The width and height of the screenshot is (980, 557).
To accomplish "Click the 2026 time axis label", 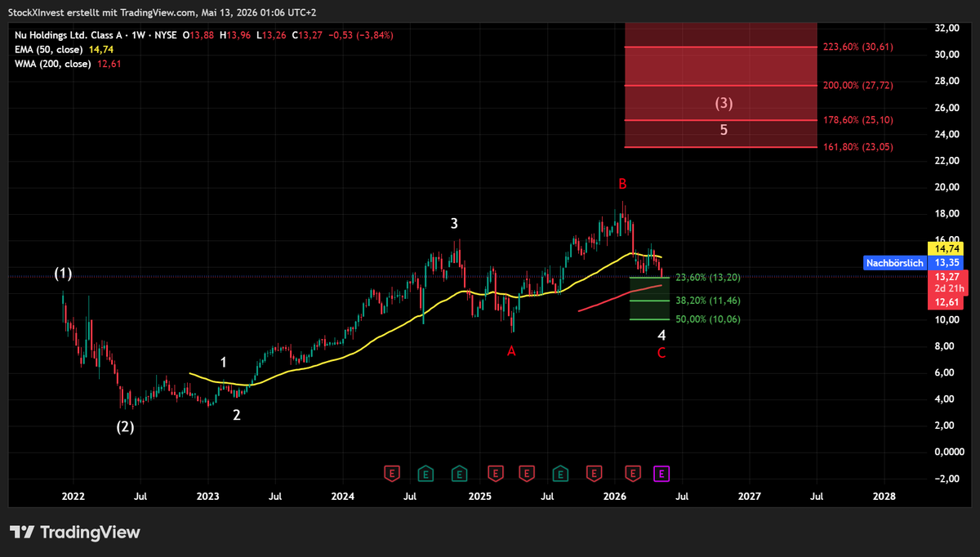I will tap(613, 496).
